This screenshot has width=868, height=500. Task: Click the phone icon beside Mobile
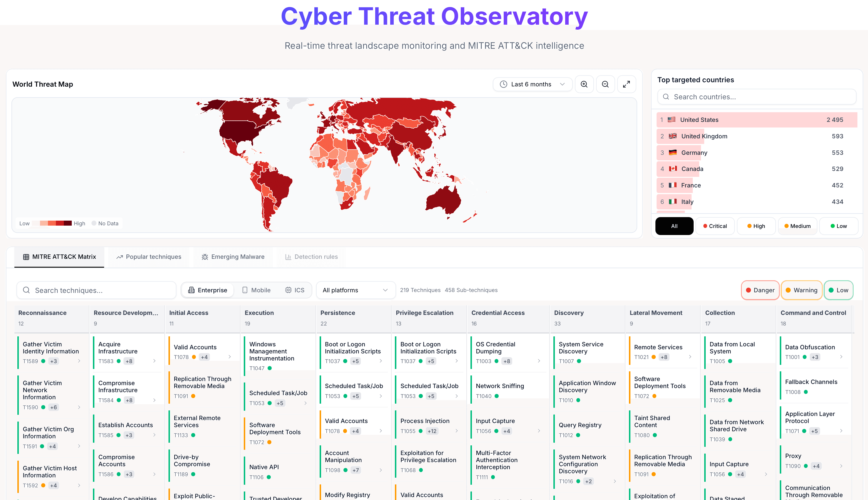[x=245, y=290]
